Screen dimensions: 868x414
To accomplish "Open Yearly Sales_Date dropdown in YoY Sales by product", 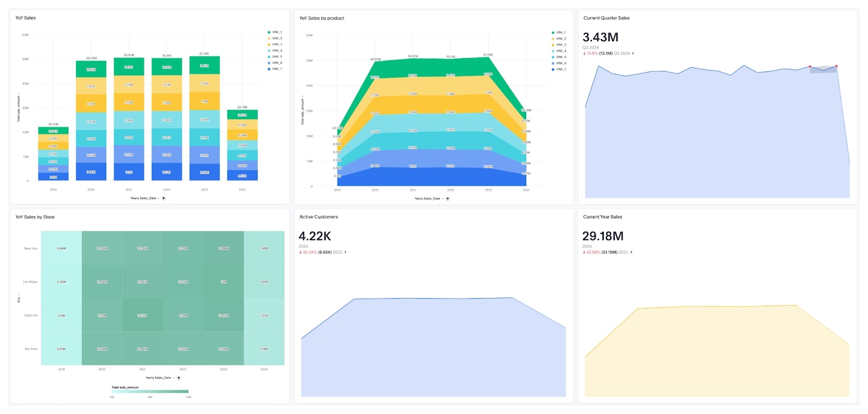I will pos(429,199).
